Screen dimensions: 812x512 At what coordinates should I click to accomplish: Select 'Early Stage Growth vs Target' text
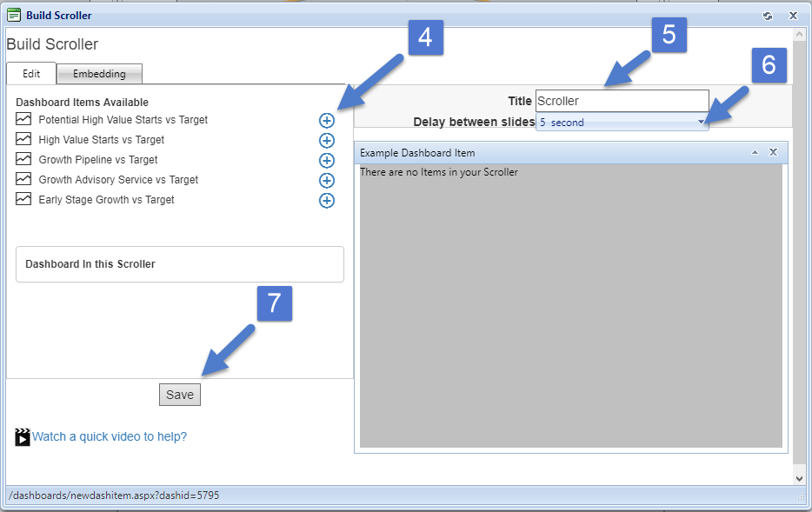pyautogui.click(x=106, y=200)
